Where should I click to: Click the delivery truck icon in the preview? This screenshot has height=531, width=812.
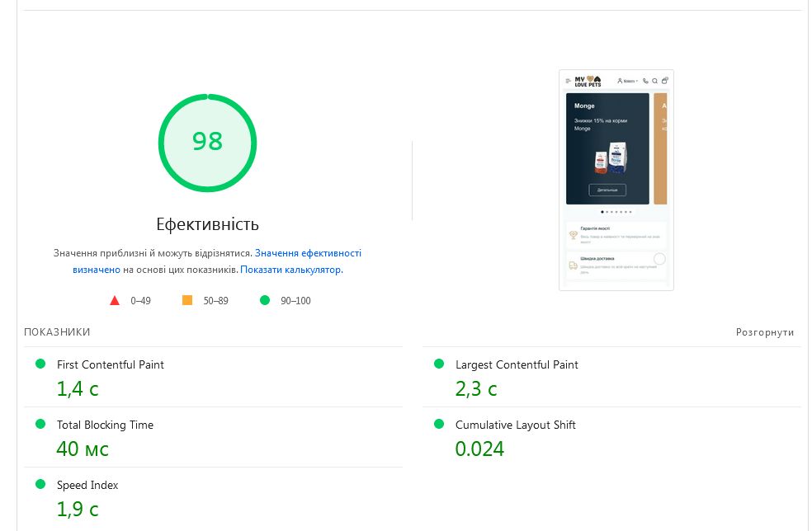(x=573, y=265)
